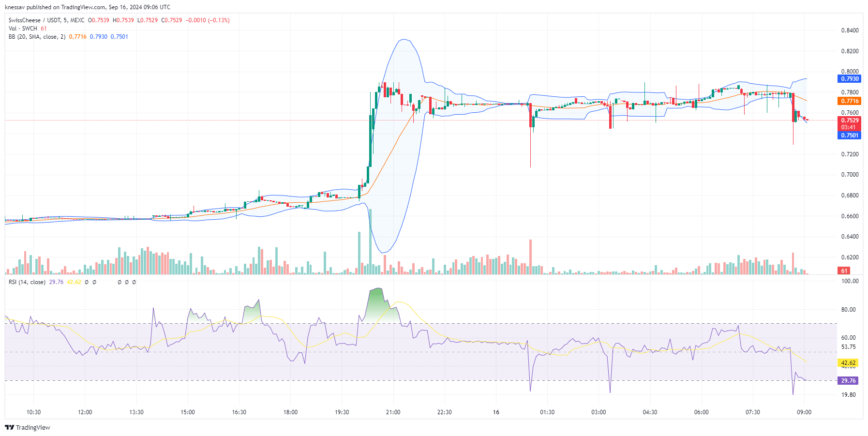Click the 09:00 time axis label

point(804,412)
